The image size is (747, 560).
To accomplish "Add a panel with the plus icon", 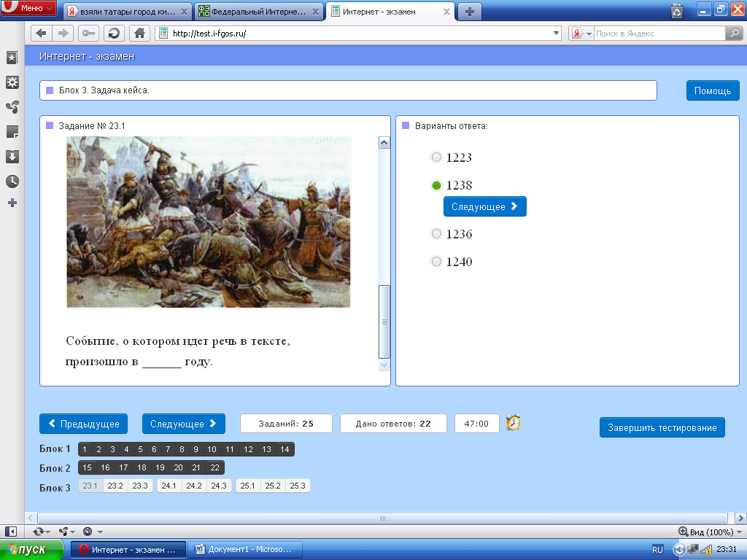I will tap(12, 203).
